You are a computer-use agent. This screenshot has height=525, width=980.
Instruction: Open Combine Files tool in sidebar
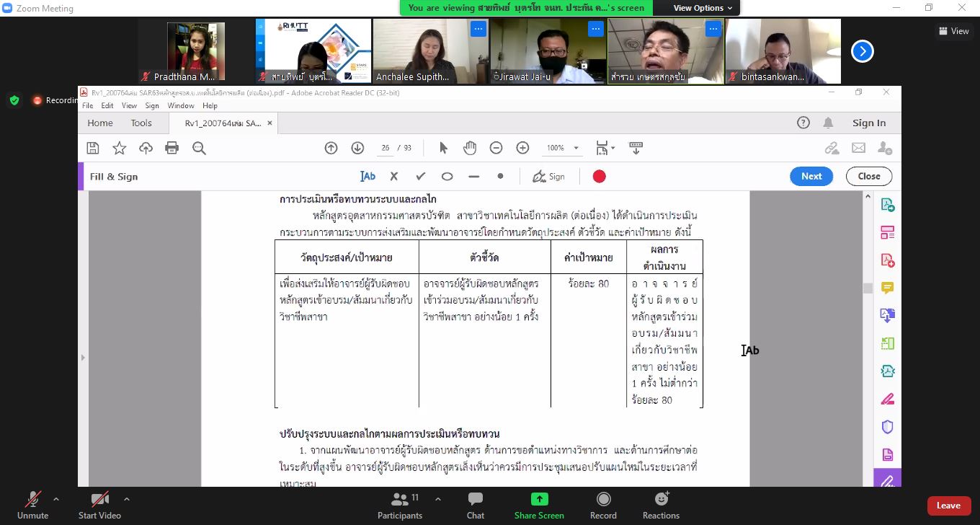coord(888,316)
